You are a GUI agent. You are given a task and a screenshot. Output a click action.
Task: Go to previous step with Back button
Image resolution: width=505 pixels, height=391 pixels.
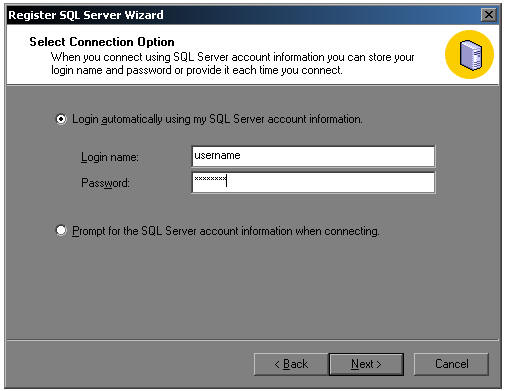[x=291, y=364]
